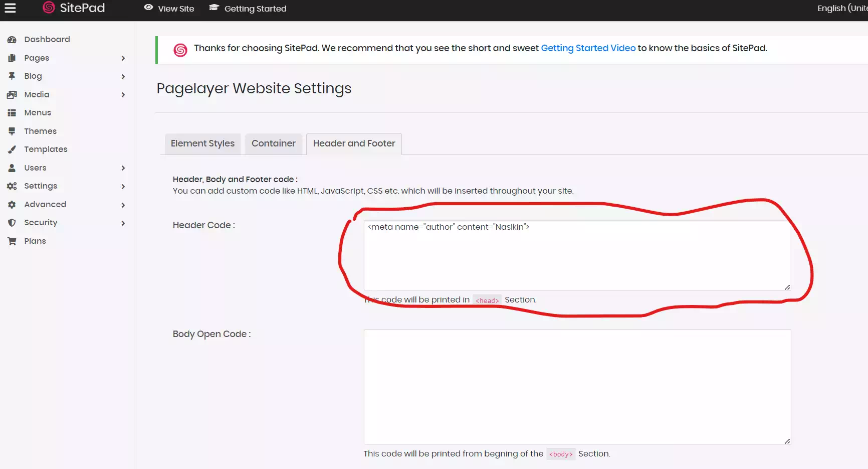
Task: Click the 'Header Code :' label
Action: 203,225
